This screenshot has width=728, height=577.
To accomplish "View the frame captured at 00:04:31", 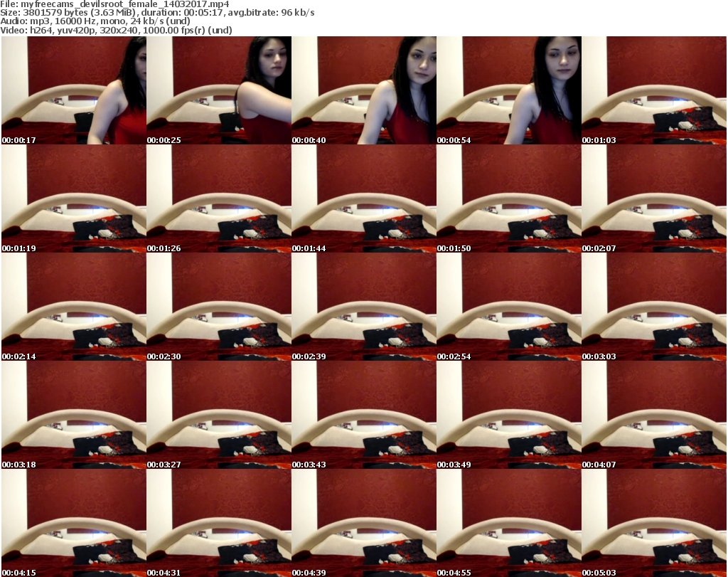I will pos(219,523).
